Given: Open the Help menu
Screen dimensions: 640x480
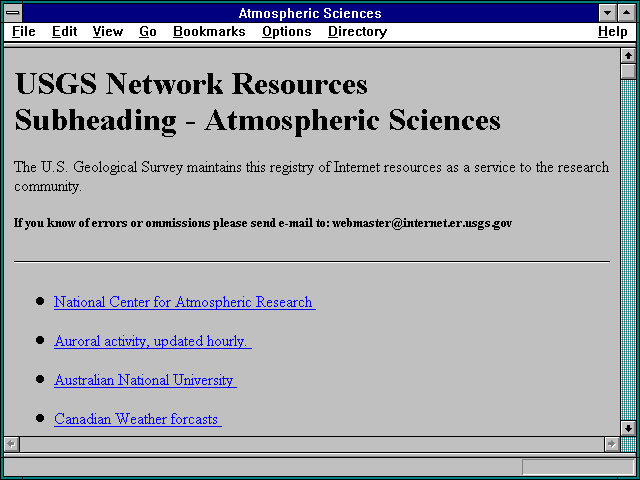Looking at the screenshot, I should (x=613, y=31).
